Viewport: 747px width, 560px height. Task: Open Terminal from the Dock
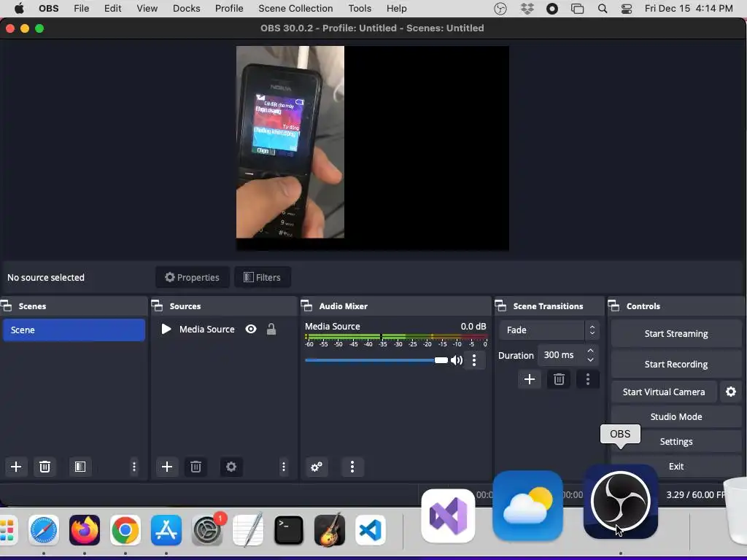289,530
